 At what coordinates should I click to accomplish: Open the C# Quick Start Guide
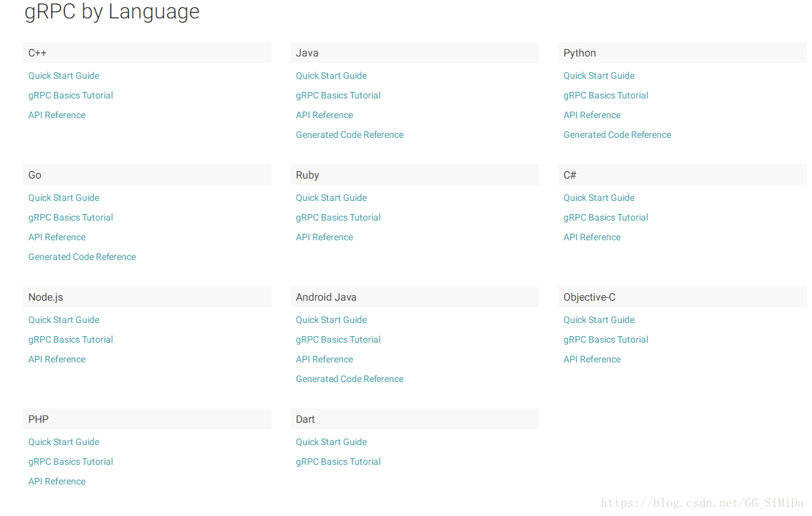point(599,198)
